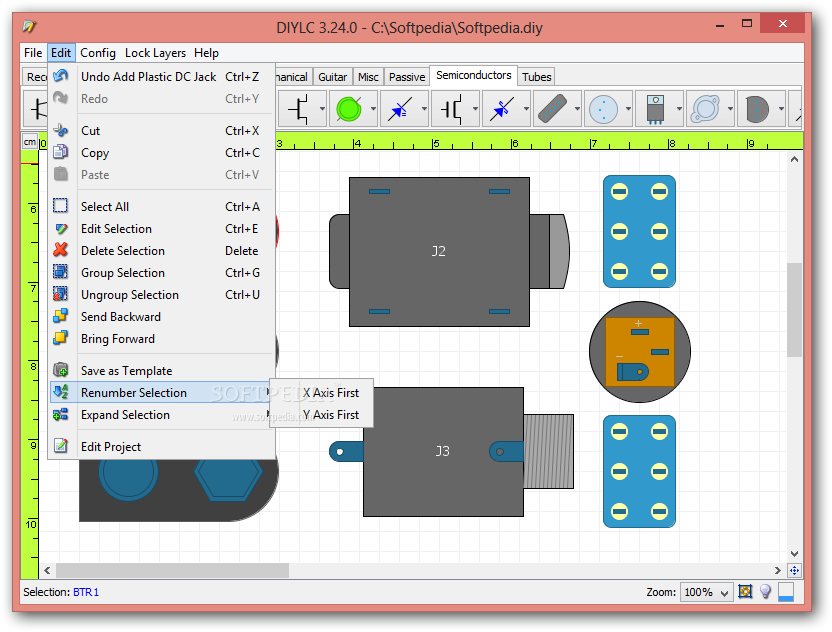Viewport: 832px width, 632px height.
Task: Click the Select All dashed-box icon
Action: click(61, 206)
